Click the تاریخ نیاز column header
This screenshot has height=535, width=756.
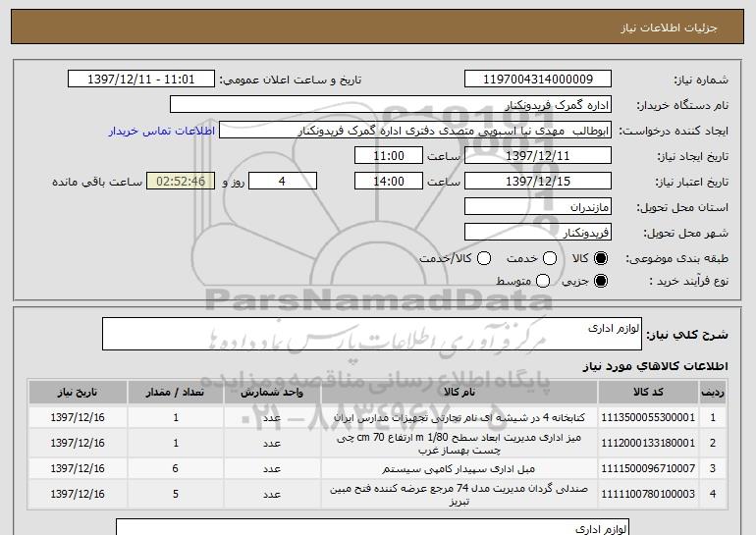pos(78,393)
